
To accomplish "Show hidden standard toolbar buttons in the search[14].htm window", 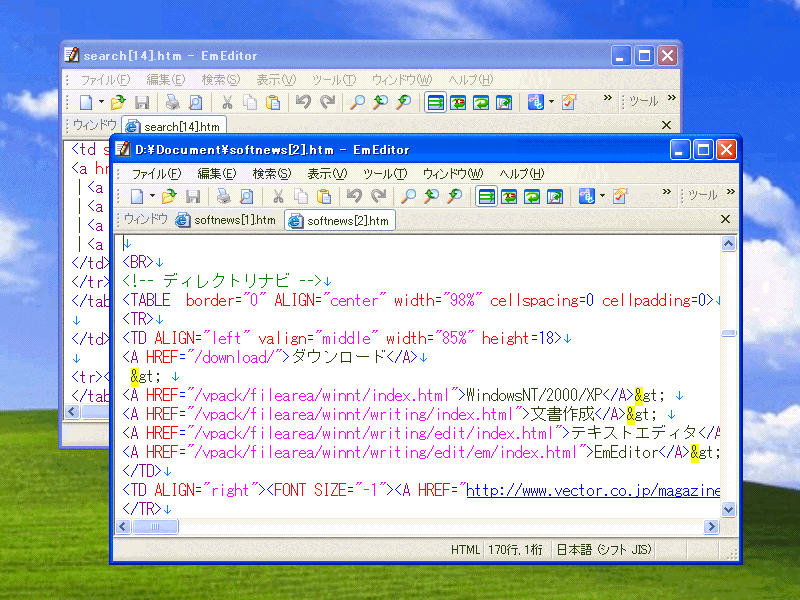I will (x=608, y=98).
